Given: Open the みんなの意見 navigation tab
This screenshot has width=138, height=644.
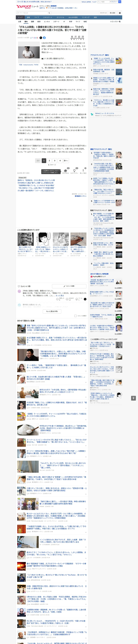Looking at the screenshot, I should (x=73, y=17).
